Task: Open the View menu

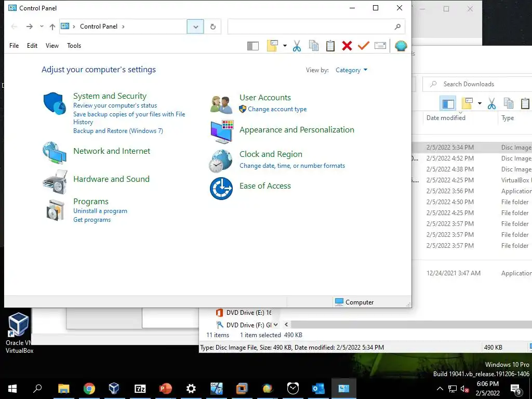Action: pos(52,46)
